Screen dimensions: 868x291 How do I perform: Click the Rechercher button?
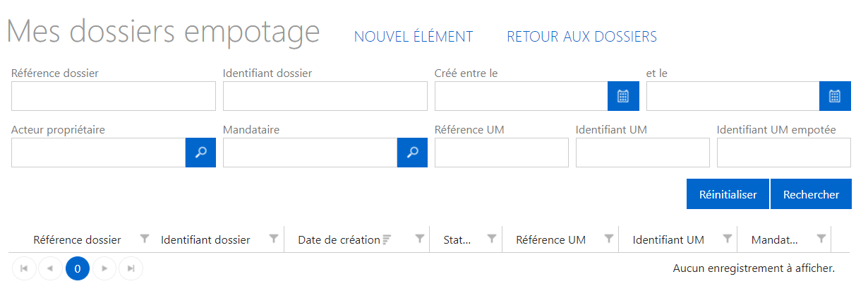[811, 194]
